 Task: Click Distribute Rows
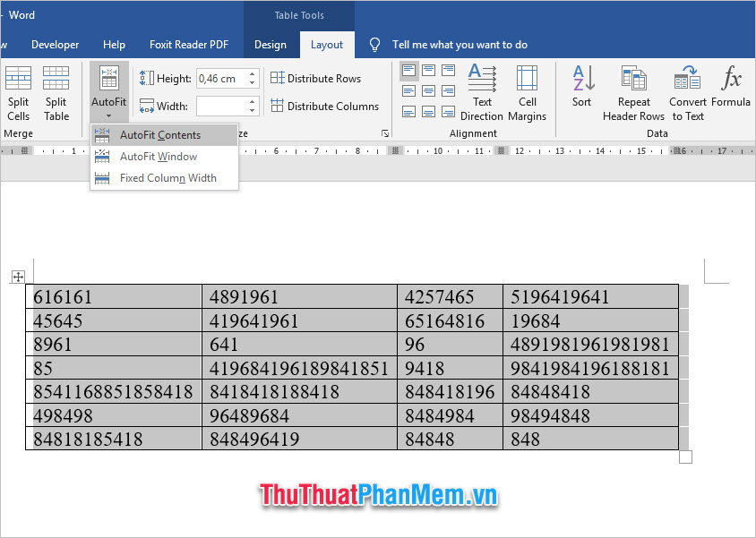pyautogui.click(x=316, y=78)
